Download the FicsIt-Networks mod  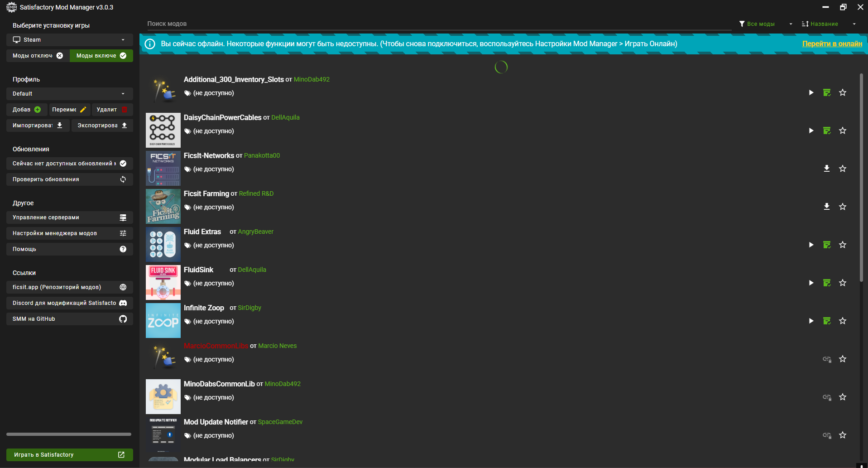tap(827, 169)
